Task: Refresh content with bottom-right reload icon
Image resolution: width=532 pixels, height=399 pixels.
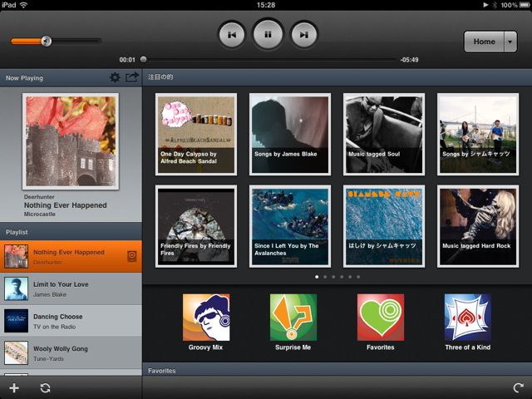Action: [519, 388]
